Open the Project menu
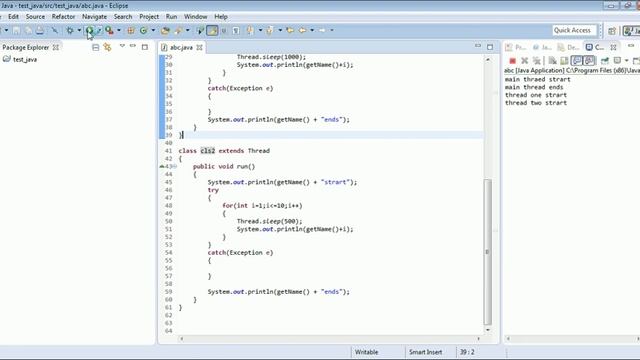Viewport: 640px width, 360px height. coord(149,17)
